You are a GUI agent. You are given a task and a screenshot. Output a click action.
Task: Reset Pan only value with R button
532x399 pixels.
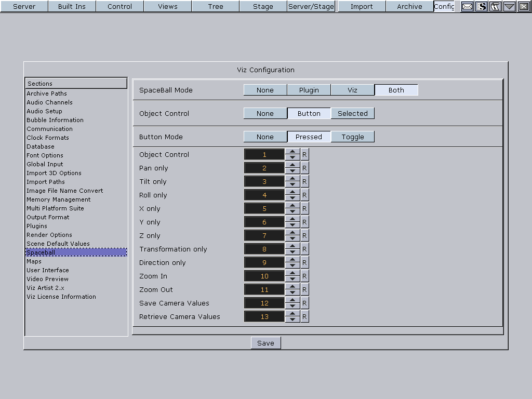coord(304,168)
